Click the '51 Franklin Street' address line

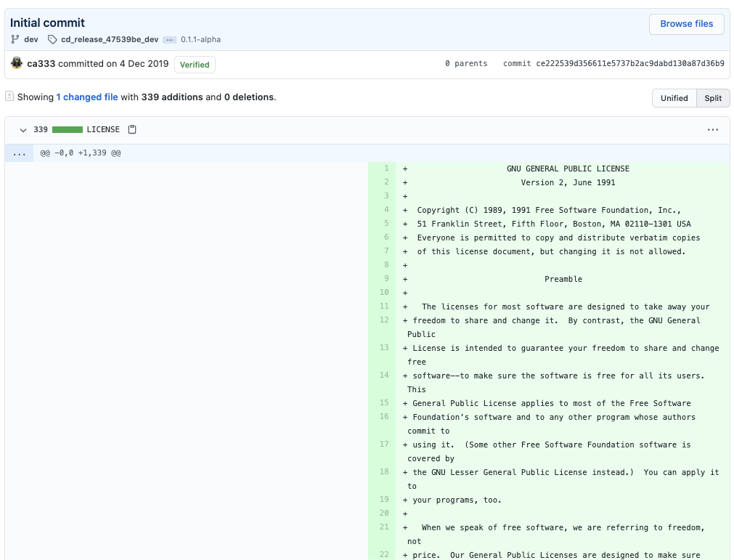[554, 224]
